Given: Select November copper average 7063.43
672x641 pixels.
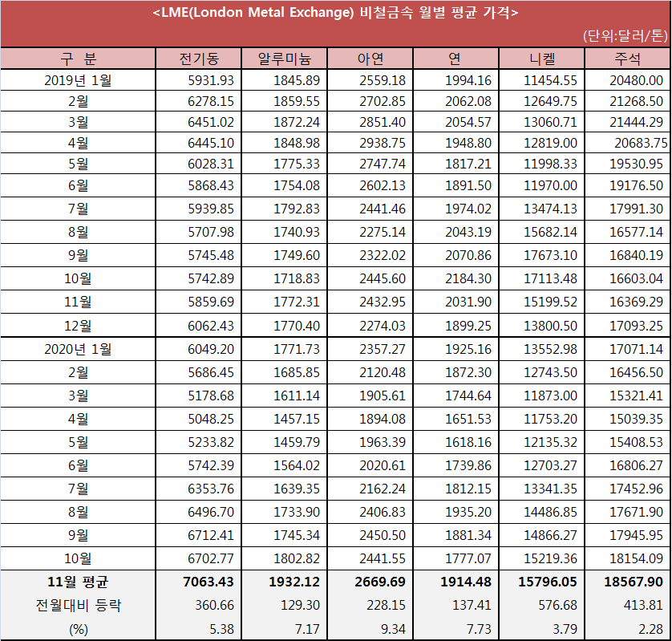Looking at the screenshot, I should coord(208,582).
